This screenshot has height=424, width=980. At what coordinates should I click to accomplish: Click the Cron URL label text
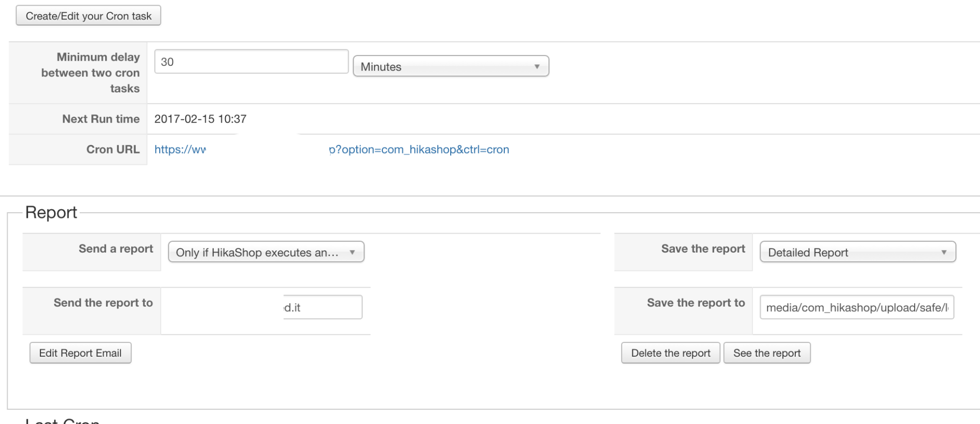click(x=113, y=149)
